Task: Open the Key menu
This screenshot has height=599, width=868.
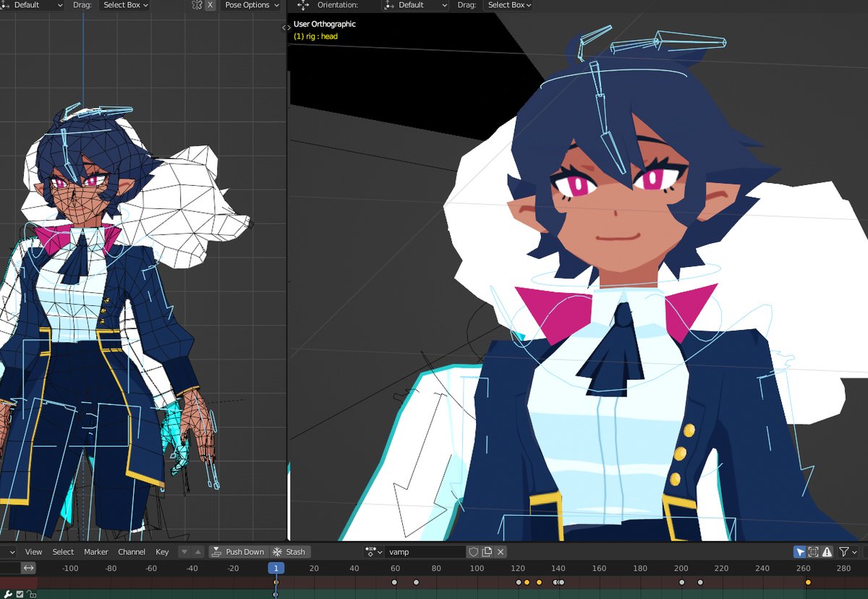Action: pos(162,552)
